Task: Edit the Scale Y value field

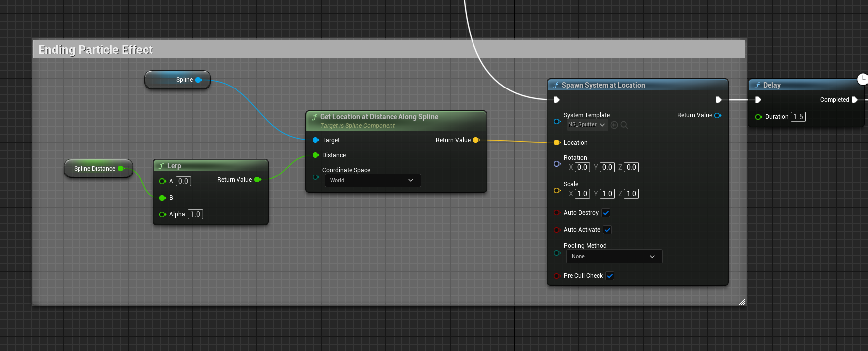Action: 607,194
